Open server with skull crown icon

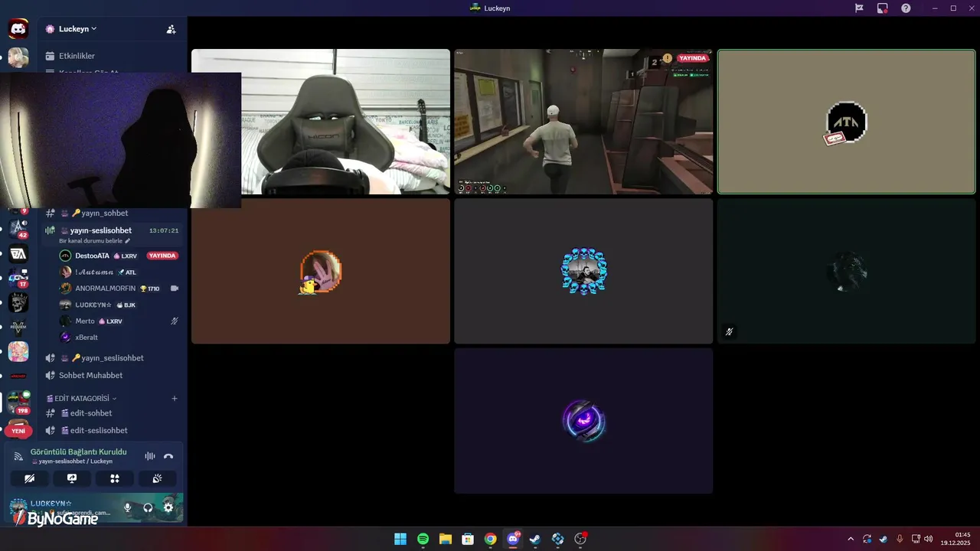point(18,302)
